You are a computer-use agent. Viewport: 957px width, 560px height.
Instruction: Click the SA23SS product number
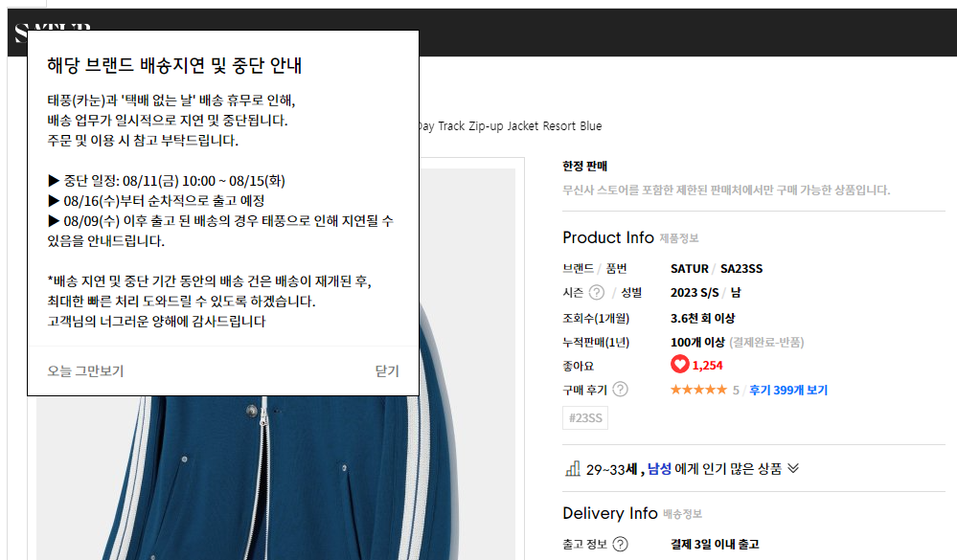tap(741, 268)
